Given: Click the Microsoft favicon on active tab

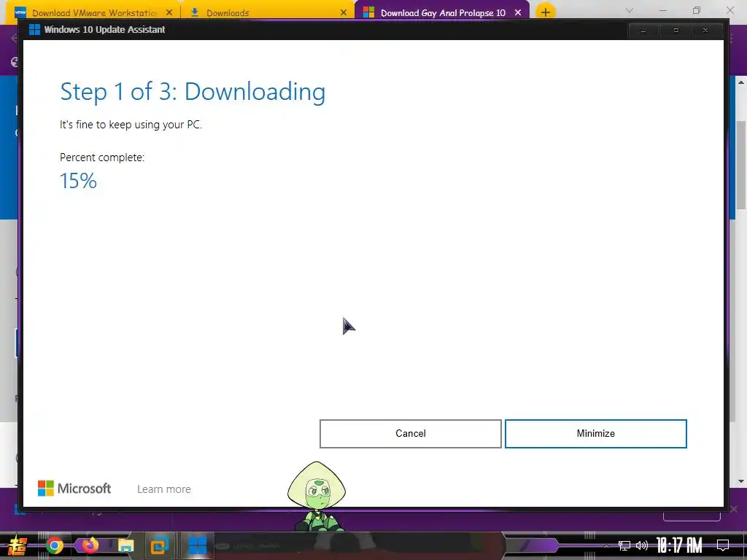Looking at the screenshot, I should point(368,12).
